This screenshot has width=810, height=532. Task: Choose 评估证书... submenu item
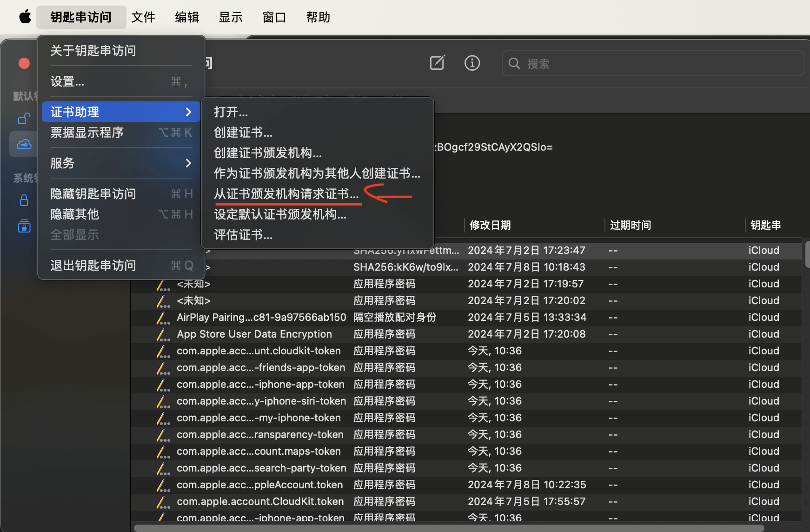(x=318, y=235)
